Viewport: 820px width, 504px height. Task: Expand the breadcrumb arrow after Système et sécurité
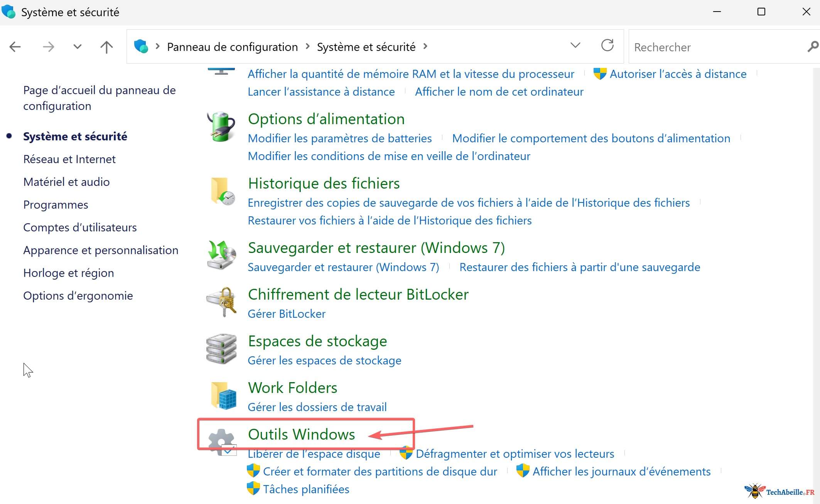pos(425,46)
